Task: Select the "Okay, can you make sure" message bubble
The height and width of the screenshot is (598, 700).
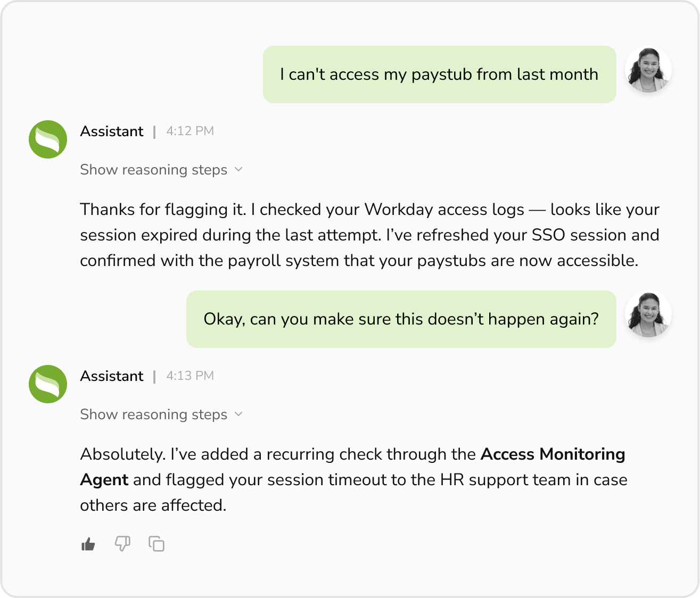Action: click(x=401, y=319)
